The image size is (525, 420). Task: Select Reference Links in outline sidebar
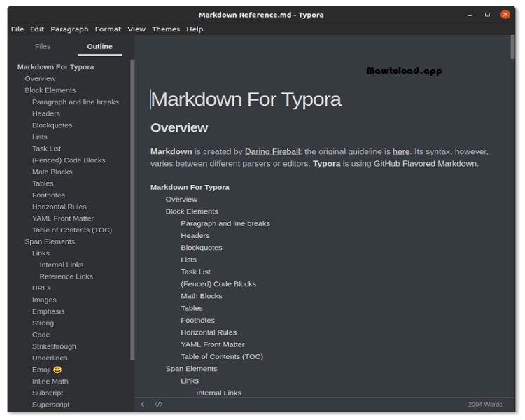(x=66, y=276)
